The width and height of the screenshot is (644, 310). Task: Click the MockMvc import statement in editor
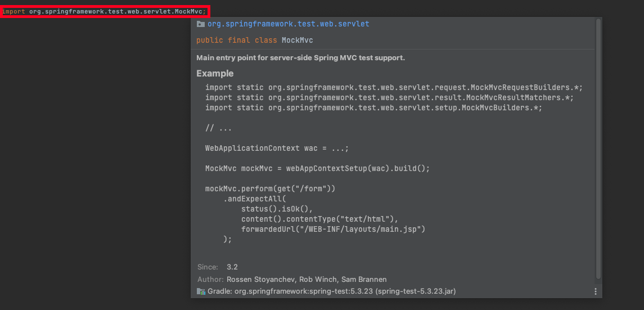coord(104,11)
